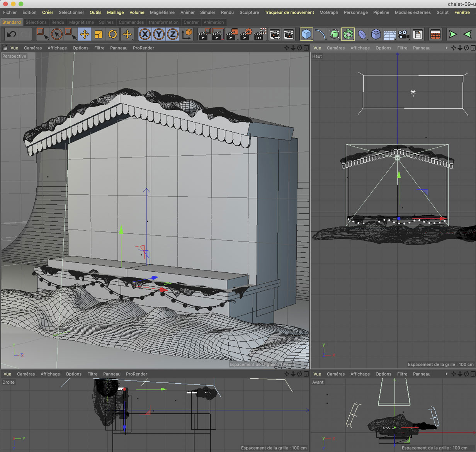Open the MoGraph menu
This screenshot has width=476, height=452.
tap(329, 12)
